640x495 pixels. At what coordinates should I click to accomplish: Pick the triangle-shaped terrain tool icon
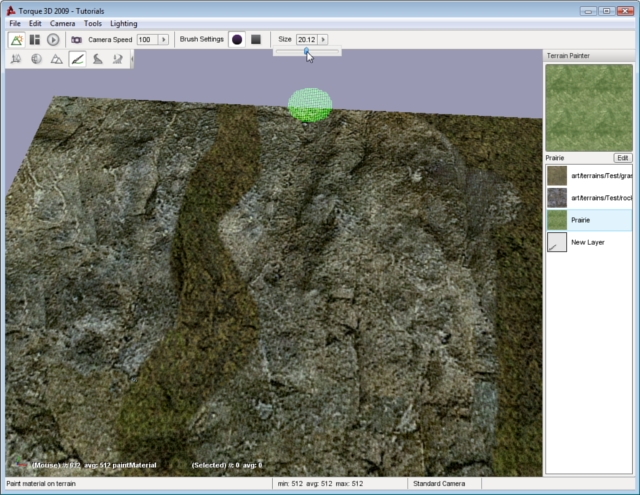tap(56, 59)
